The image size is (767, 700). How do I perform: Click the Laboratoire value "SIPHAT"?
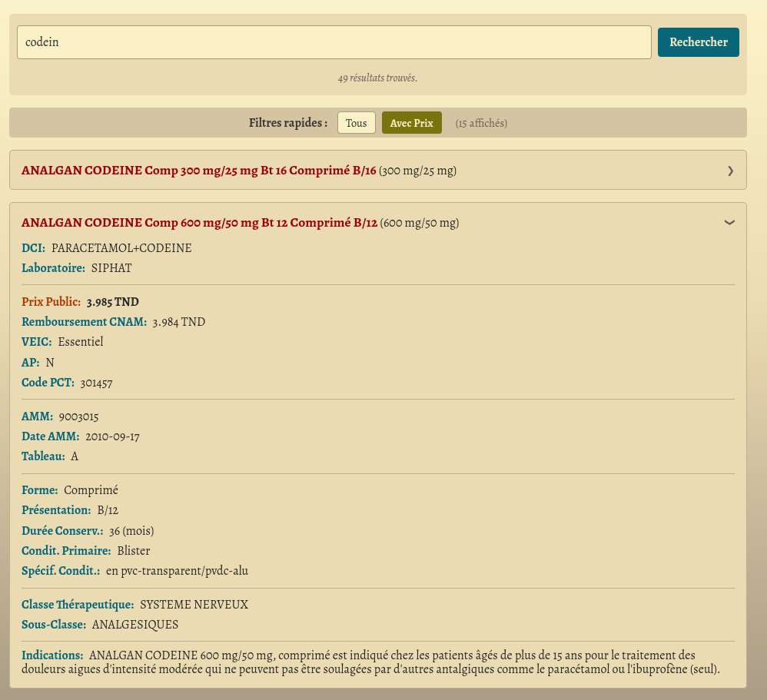point(111,268)
